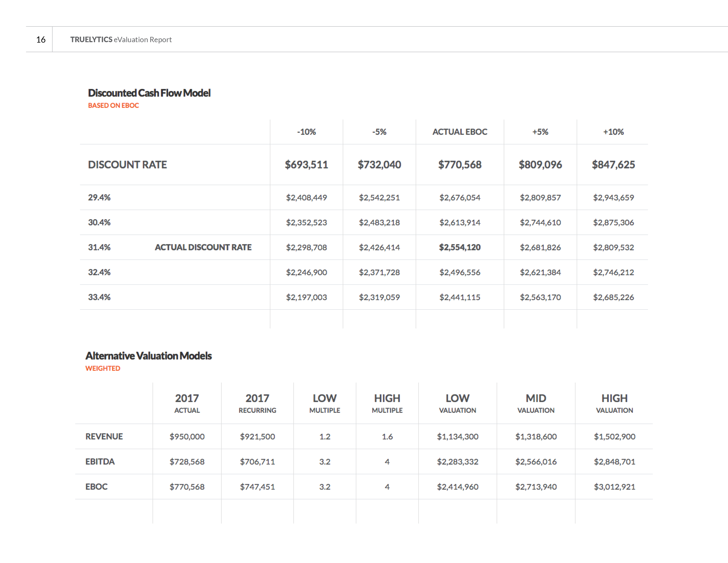Click the $2,713,940 mid valuation cell

536,487
